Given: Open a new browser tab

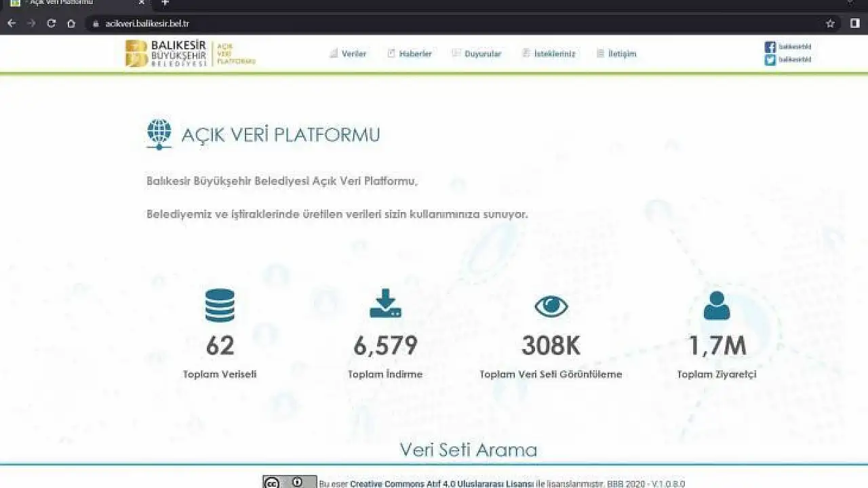Looking at the screenshot, I should click(x=165, y=3).
